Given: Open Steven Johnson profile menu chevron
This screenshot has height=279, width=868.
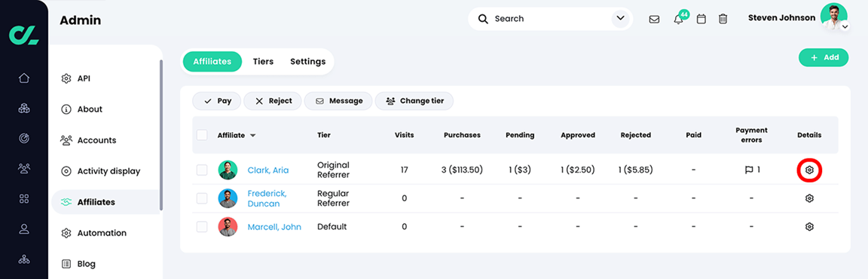Looking at the screenshot, I should [x=844, y=26].
